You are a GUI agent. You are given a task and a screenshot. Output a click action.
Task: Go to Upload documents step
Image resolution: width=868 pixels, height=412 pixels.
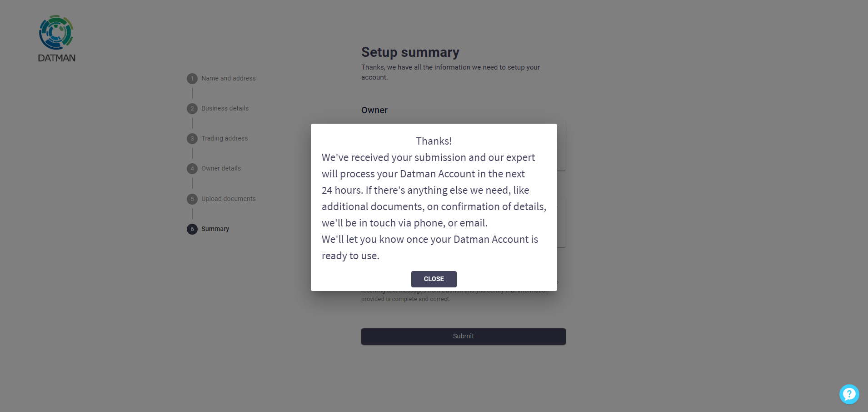[x=229, y=199]
